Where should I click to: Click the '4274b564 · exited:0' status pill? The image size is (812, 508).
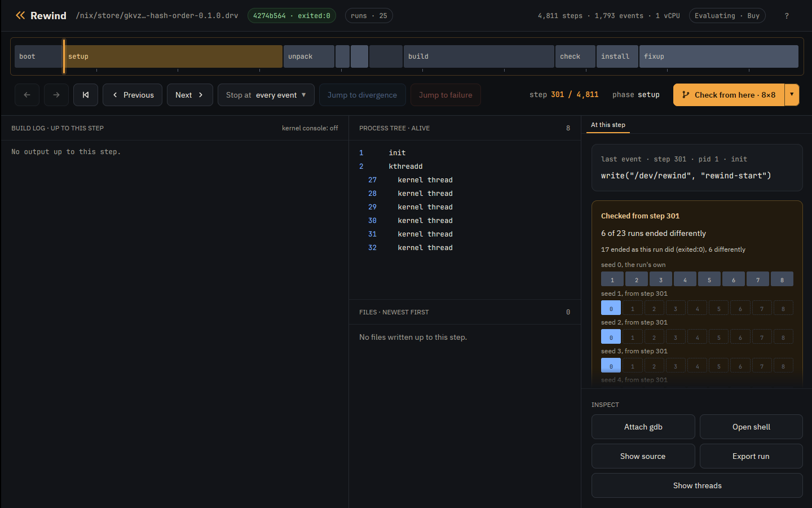[292, 16]
